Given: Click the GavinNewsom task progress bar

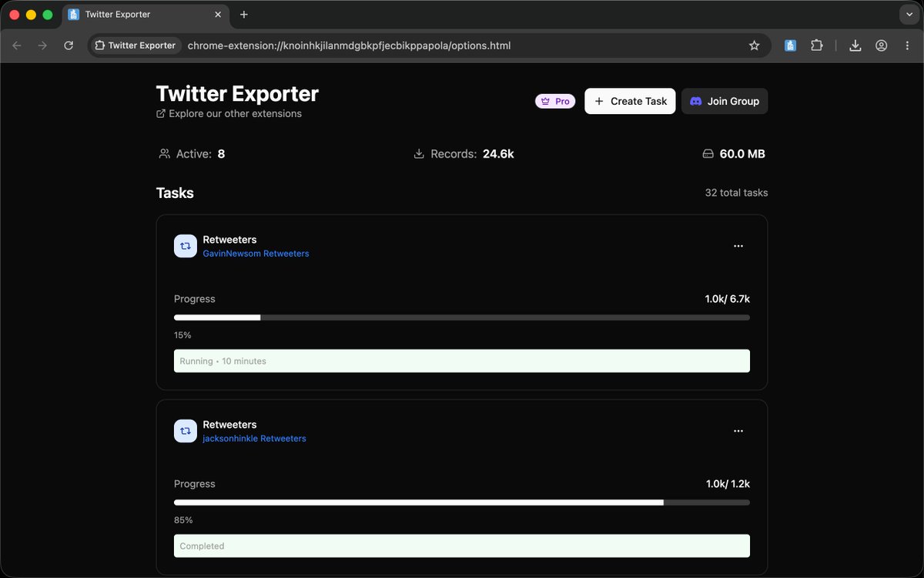Looking at the screenshot, I should pyautogui.click(x=462, y=318).
